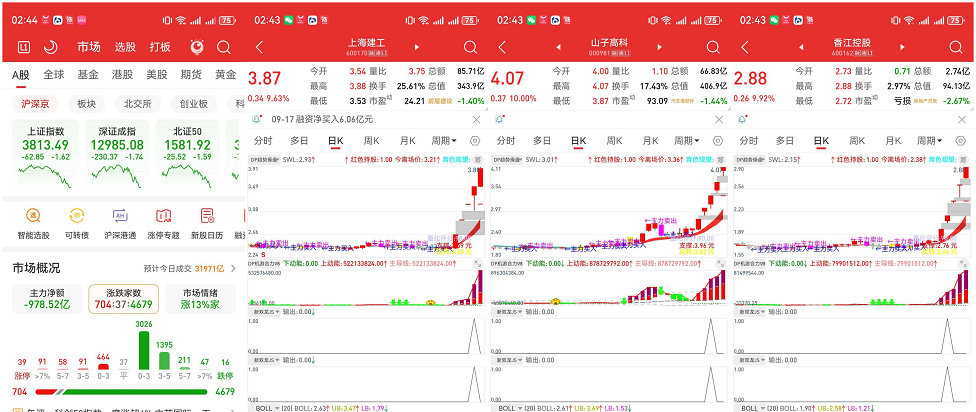Select the 美股 market tab
Image resolution: width=976 pixels, height=412 pixels.
[157, 75]
